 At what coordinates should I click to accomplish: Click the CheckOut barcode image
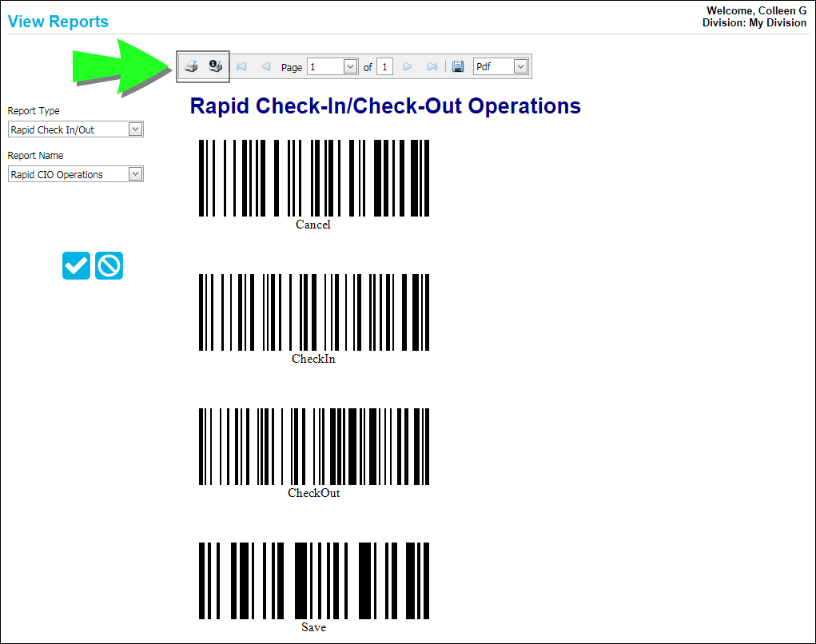coord(314,447)
